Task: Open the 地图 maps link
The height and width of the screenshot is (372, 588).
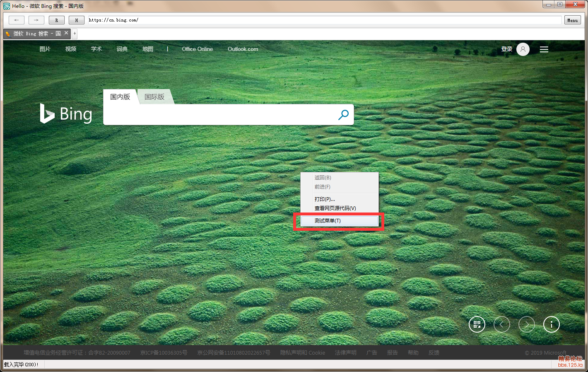Action: pyautogui.click(x=148, y=49)
